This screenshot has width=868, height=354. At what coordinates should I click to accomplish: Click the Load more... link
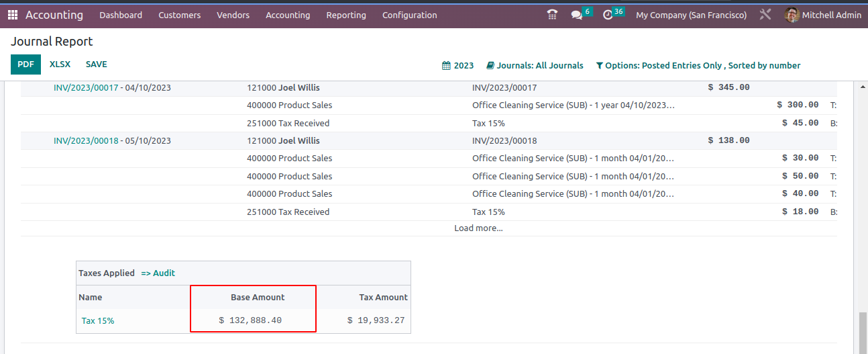click(478, 228)
